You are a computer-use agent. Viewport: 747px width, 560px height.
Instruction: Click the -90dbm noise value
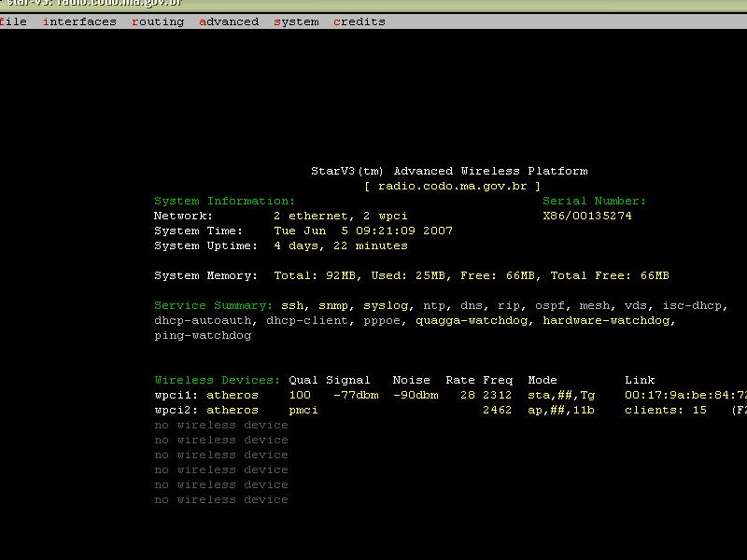416,395
